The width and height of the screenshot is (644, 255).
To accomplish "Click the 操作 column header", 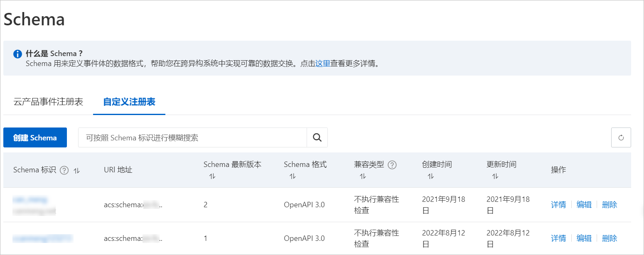I will (x=558, y=170).
